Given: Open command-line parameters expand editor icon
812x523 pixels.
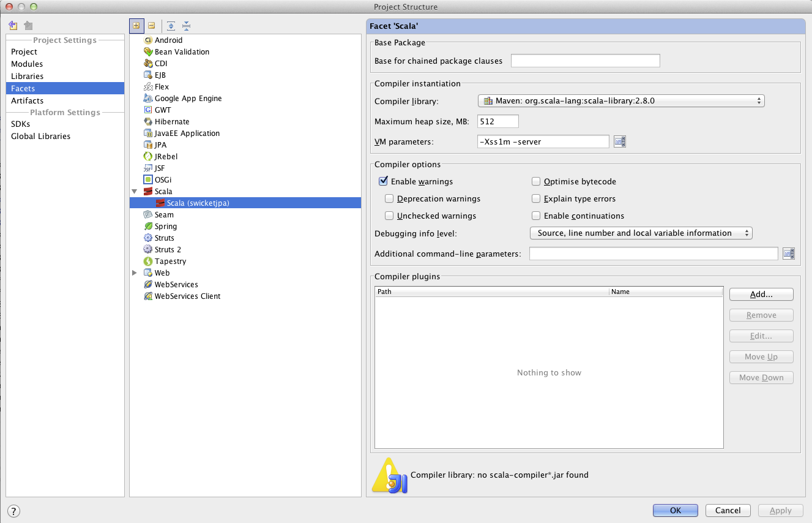Looking at the screenshot, I should 789,254.
